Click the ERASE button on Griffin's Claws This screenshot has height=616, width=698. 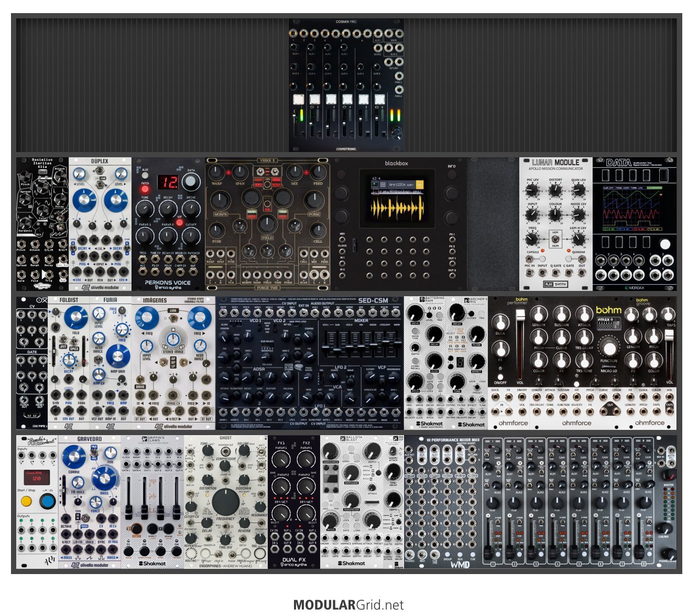(x=168, y=528)
